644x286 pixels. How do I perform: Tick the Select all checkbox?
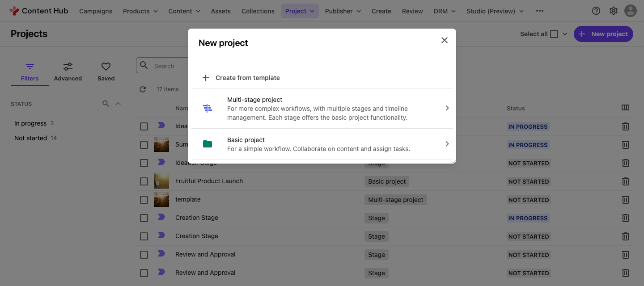[x=554, y=34]
